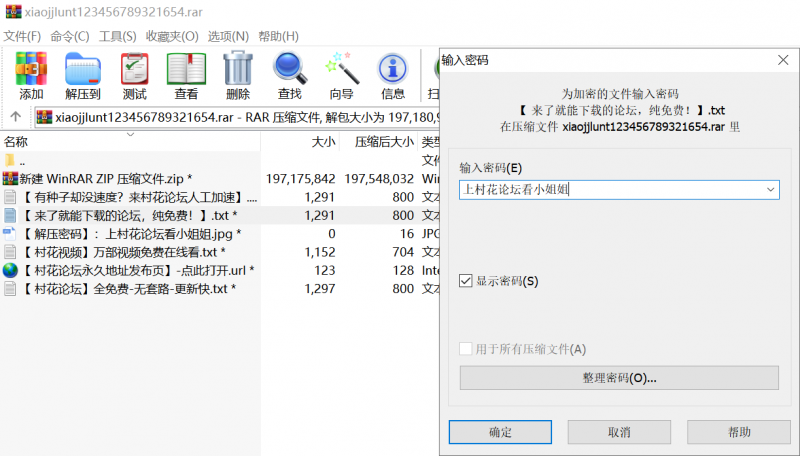800x456 pixels.
Task: Click the zip icon of 新建 WinRAR ZIP 压缩文件.zip
Action: click(x=10, y=179)
